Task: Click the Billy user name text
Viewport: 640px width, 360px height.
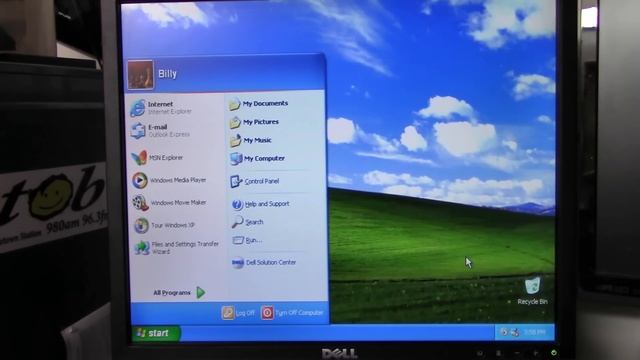Action: 167,74
